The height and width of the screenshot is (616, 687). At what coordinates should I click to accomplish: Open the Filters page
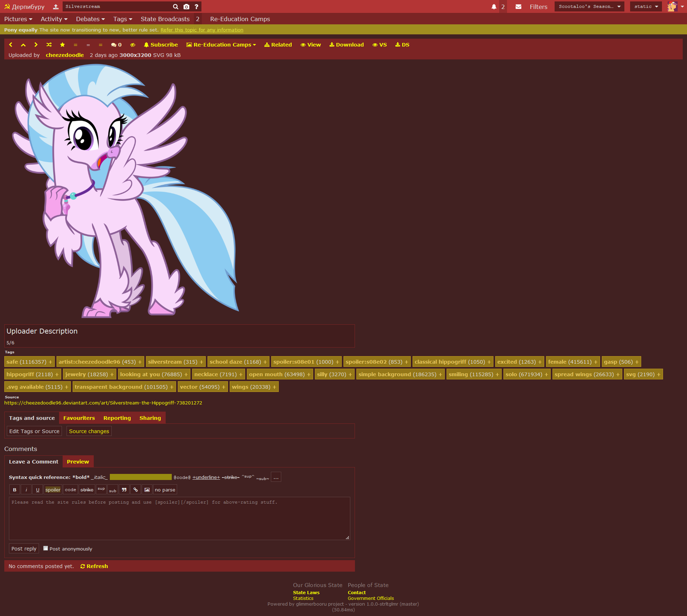click(539, 6)
